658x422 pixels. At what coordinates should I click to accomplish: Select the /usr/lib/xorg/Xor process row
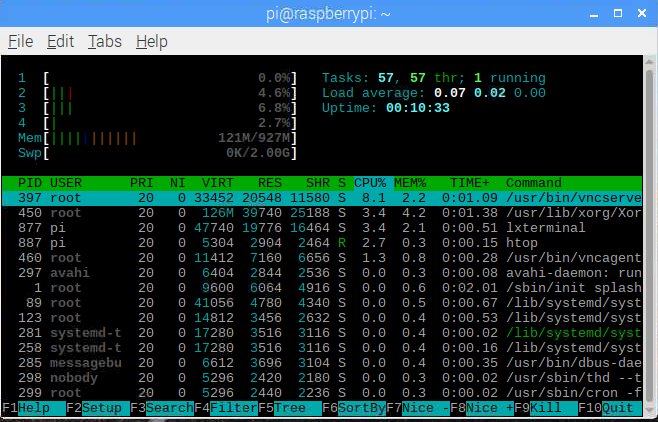(x=322, y=213)
